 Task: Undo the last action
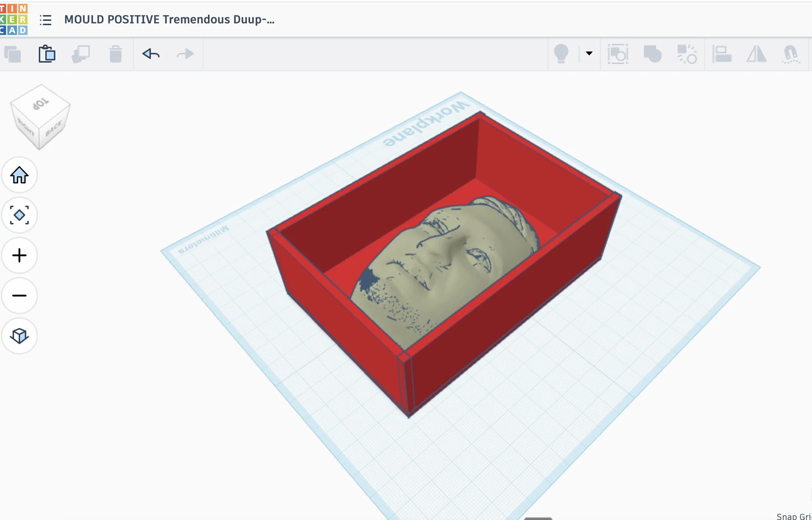(x=151, y=54)
